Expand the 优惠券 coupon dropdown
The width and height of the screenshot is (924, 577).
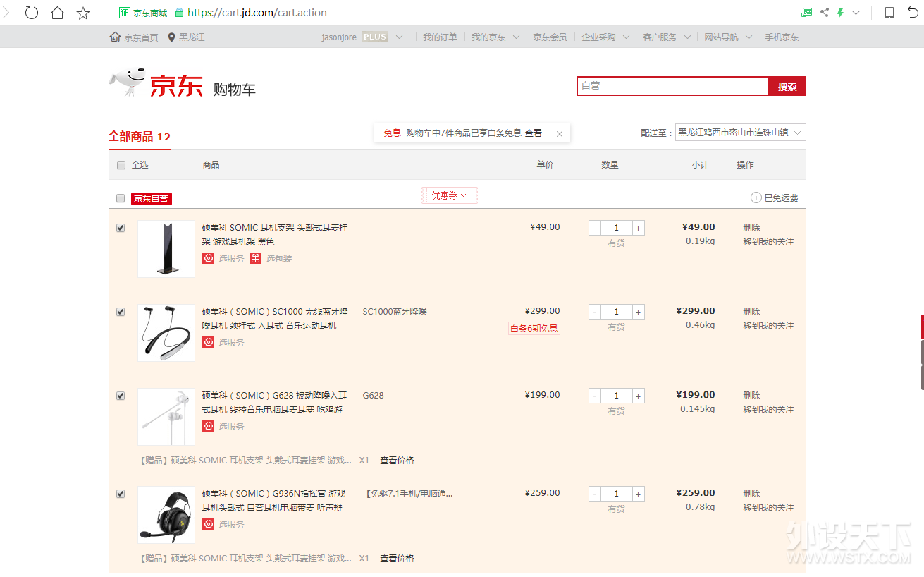[450, 195]
